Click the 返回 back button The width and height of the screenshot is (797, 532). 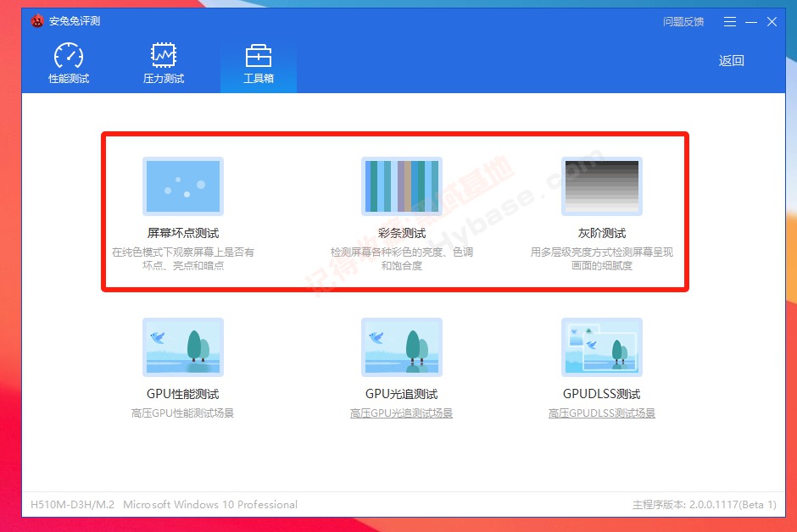(x=731, y=61)
